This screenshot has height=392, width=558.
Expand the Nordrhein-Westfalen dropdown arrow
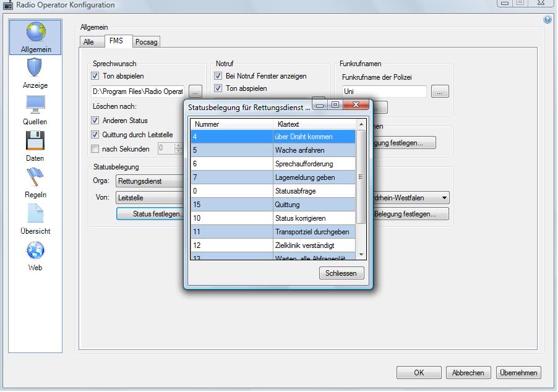pyautogui.click(x=444, y=198)
